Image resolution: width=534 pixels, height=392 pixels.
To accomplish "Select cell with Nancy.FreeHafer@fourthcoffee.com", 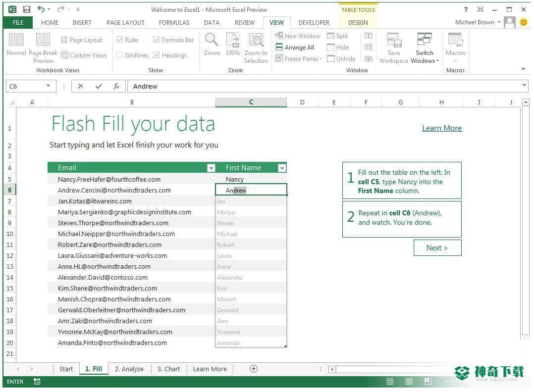I will pos(131,179).
